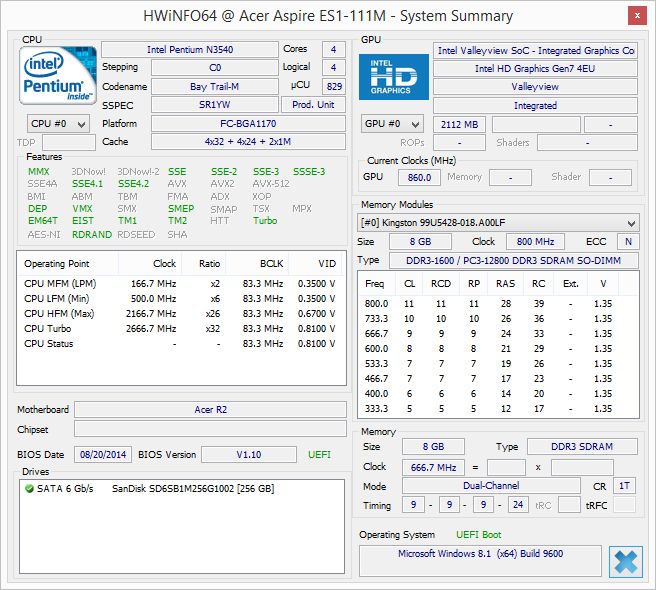Click the Stepping value C0
Image resolution: width=656 pixels, height=590 pixels.
pos(215,68)
